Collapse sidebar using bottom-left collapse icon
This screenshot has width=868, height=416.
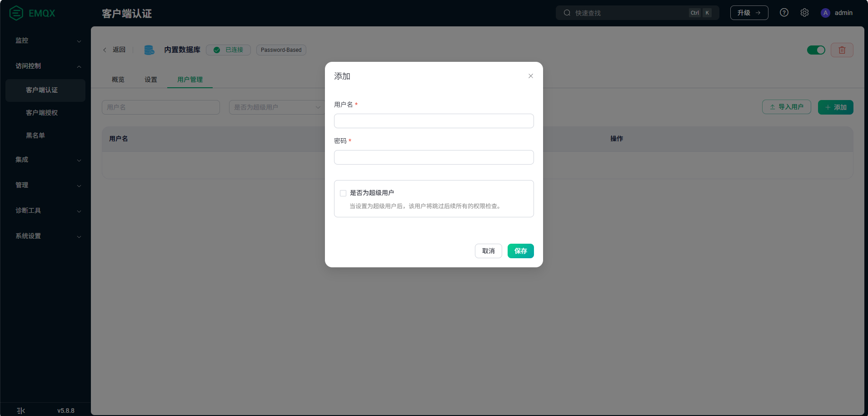pyautogui.click(x=21, y=411)
